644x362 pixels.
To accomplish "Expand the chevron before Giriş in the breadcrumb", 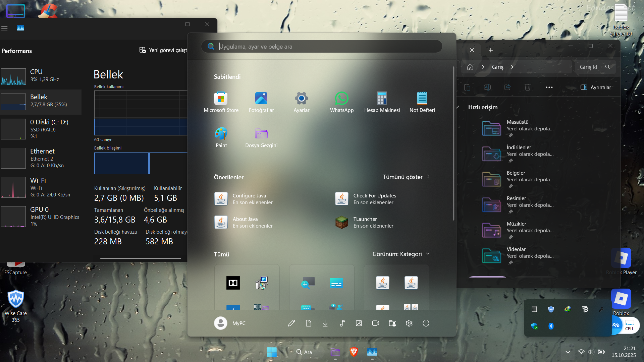I will [x=483, y=67].
